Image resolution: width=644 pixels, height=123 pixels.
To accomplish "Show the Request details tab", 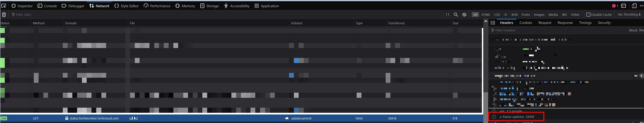I will [x=545, y=23].
